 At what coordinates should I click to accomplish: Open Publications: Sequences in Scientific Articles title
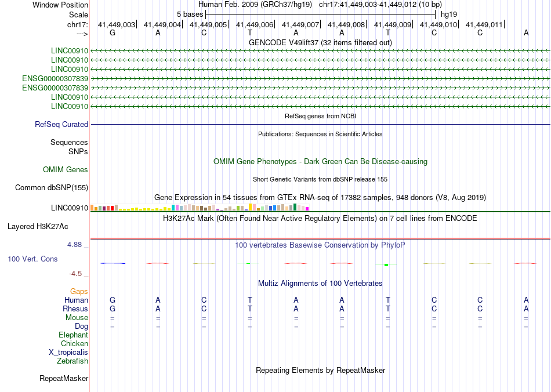click(x=320, y=134)
